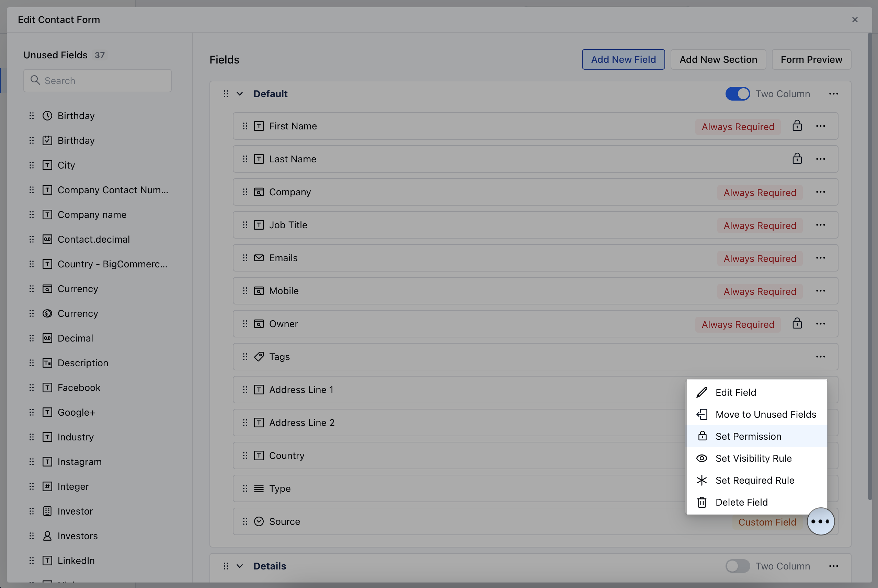Click the Default section's three-dot menu

pyautogui.click(x=833, y=94)
